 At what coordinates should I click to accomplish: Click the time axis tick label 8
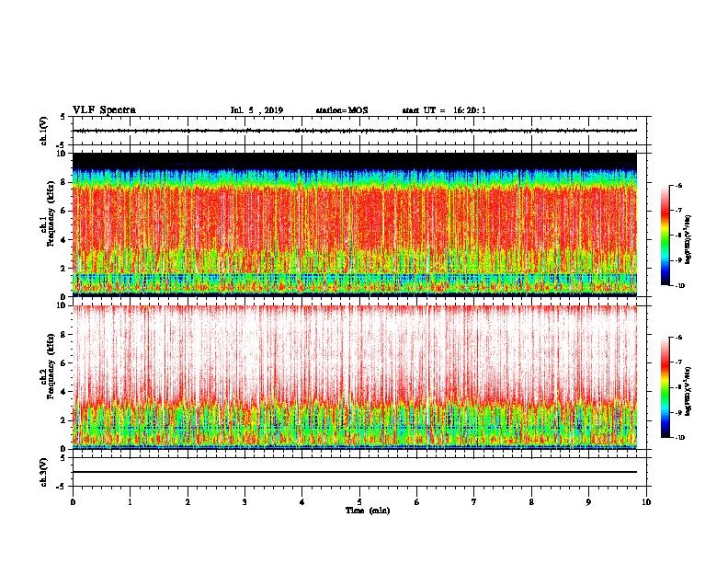coord(531,502)
